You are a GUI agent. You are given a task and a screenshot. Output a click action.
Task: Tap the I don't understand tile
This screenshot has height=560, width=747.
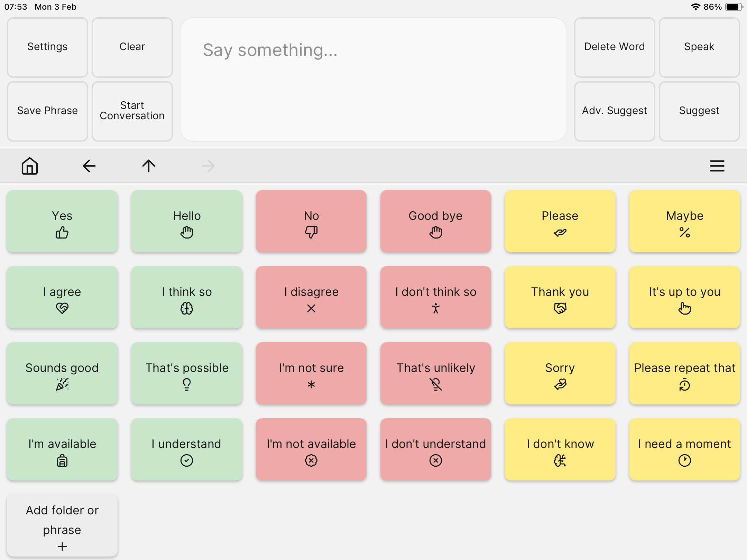436,449
